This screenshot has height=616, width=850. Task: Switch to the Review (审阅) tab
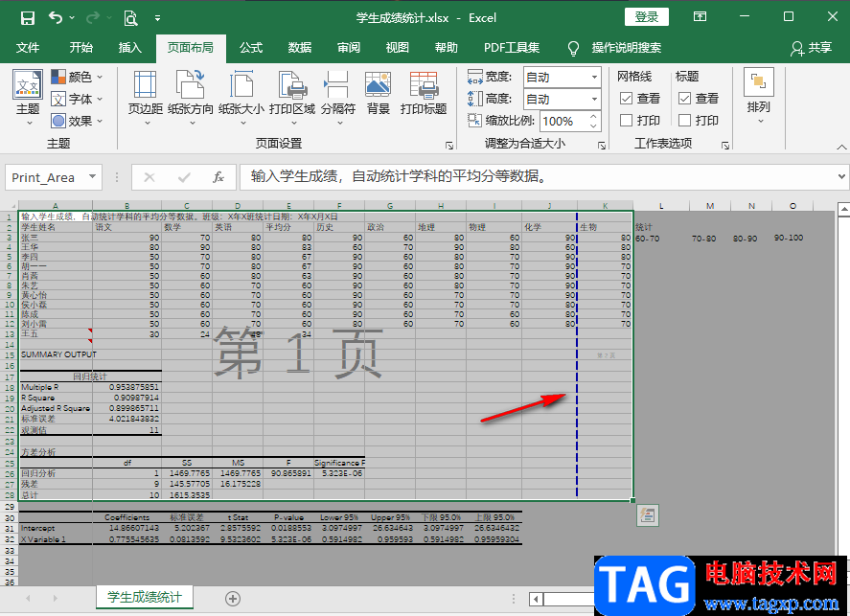point(349,48)
